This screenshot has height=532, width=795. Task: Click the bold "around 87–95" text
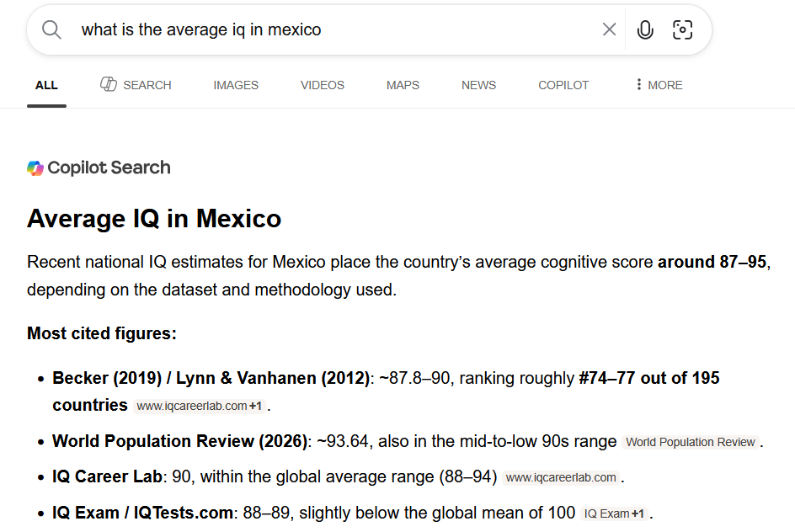tap(712, 262)
